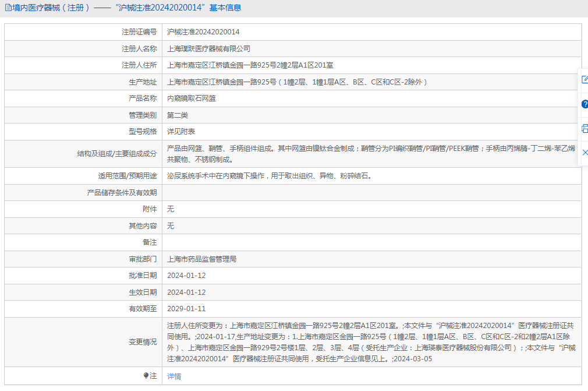Click the 注册人住所 address value ending 201室

pyautogui.click(x=250, y=65)
